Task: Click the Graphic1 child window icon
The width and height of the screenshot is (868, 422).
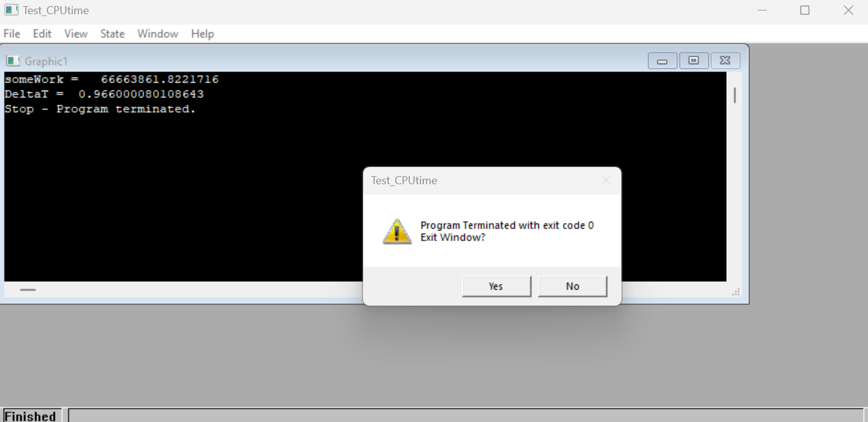Action: (13, 61)
